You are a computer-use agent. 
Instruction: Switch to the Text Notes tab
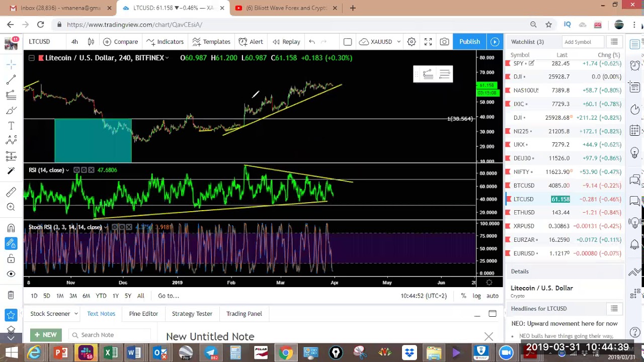coord(101,314)
